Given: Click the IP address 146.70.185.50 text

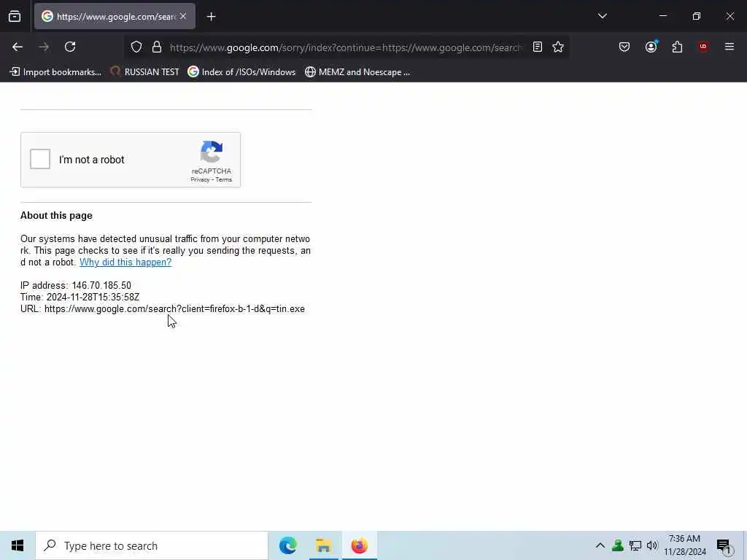Looking at the screenshot, I should point(76,285).
